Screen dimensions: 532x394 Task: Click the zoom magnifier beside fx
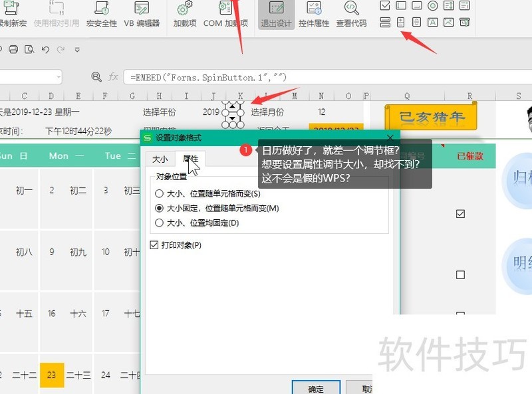[x=96, y=77]
